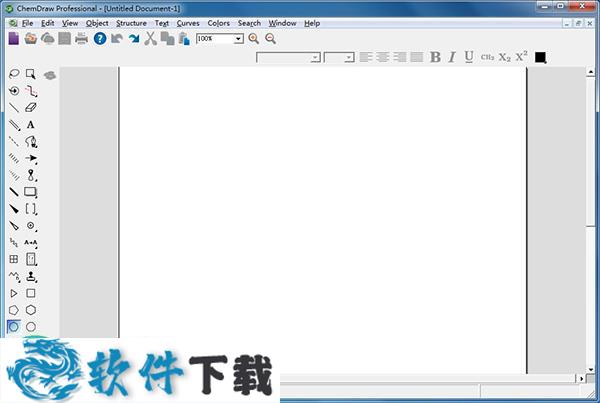Viewport: 600px width, 403px height.
Task: Pick the Drawing Elements rectangle tool
Action: [31, 192]
